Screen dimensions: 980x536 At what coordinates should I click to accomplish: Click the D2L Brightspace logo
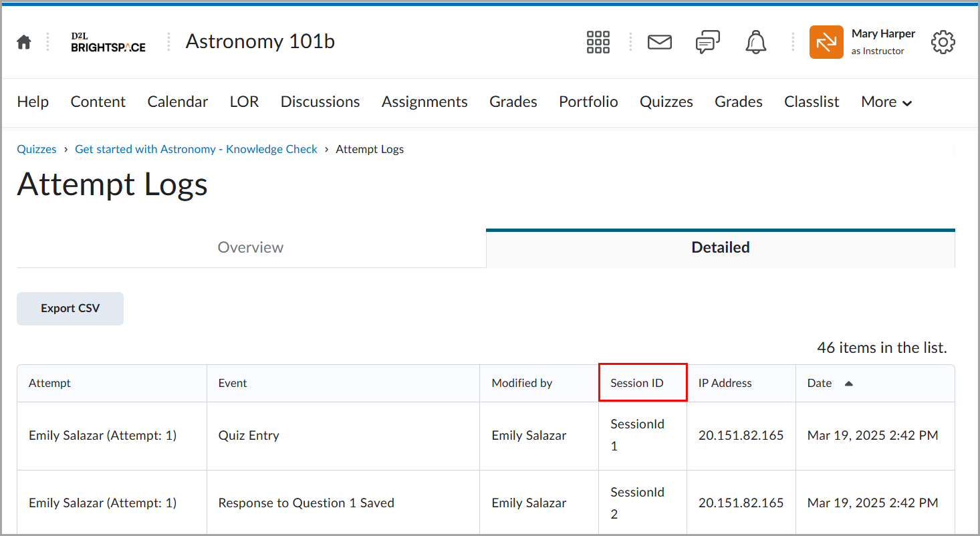(x=107, y=41)
